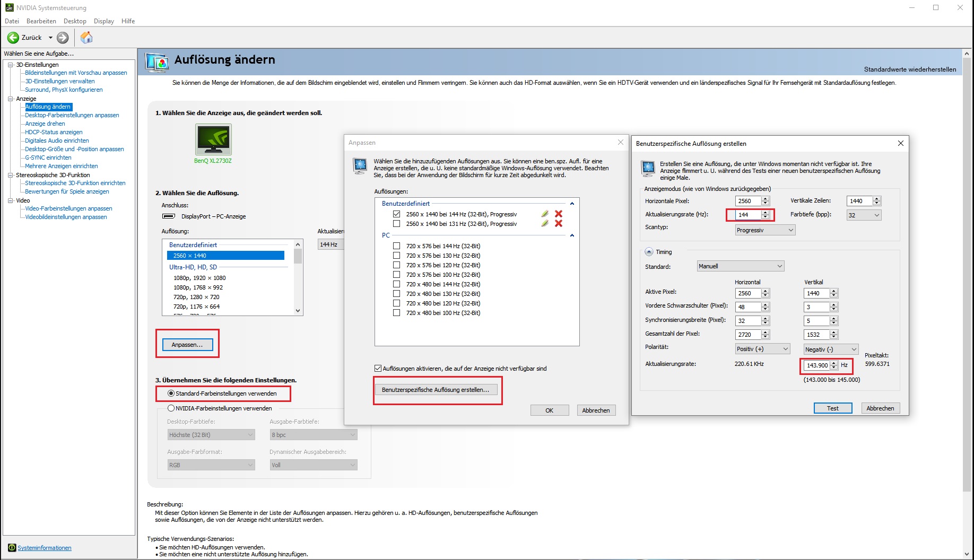The height and width of the screenshot is (560, 974).
Task: Click OK in the Anpassen dialog
Action: (550, 410)
